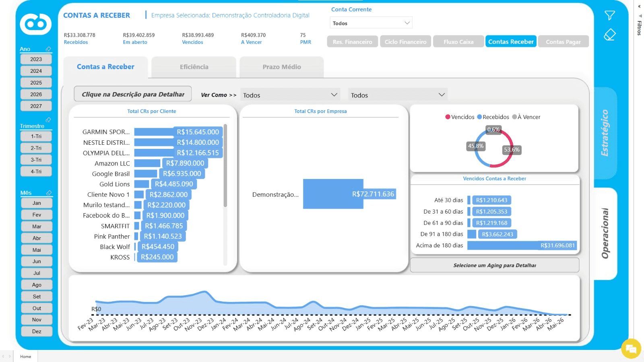Clear the Mês slicer with eraser icon

tap(49, 193)
